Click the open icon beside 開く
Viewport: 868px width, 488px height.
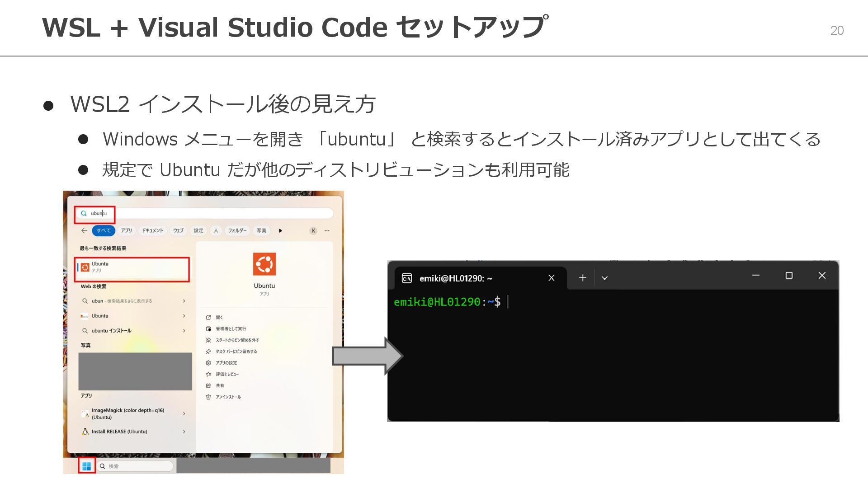pyautogui.click(x=208, y=317)
